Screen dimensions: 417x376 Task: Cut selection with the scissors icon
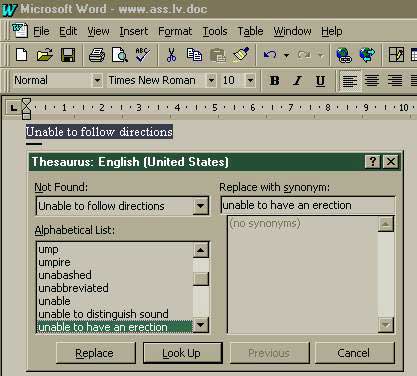click(x=171, y=55)
